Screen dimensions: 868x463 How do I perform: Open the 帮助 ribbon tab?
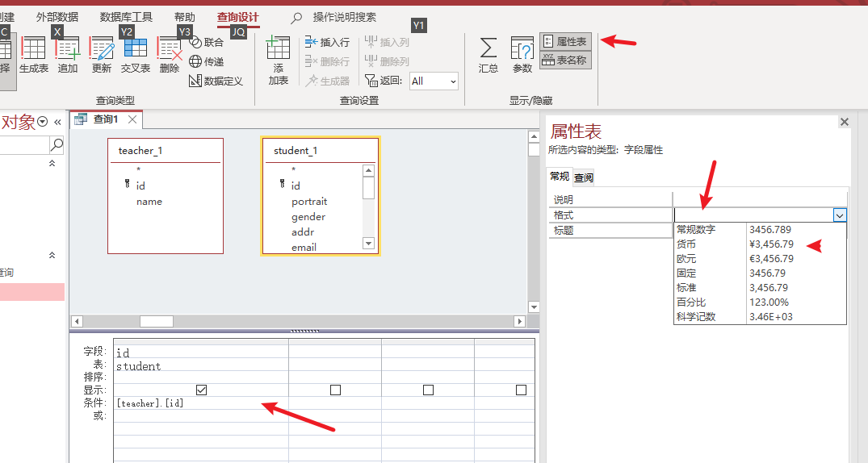point(184,17)
